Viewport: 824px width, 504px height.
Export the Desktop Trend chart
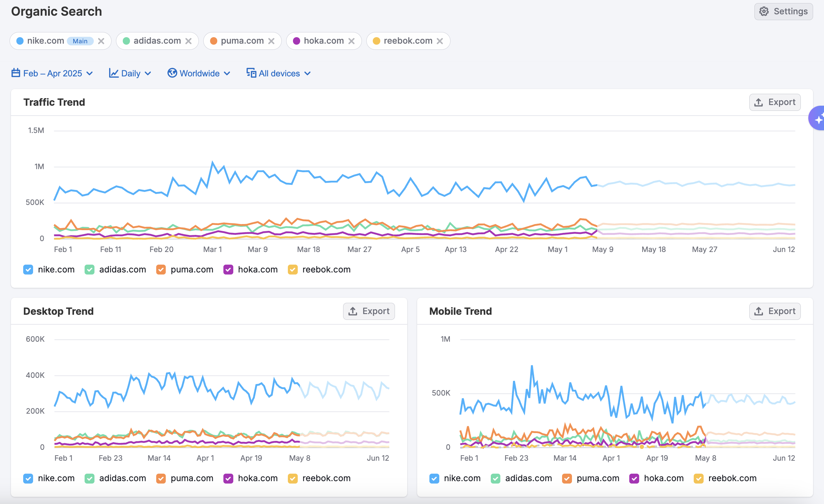(x=369, y=311)
